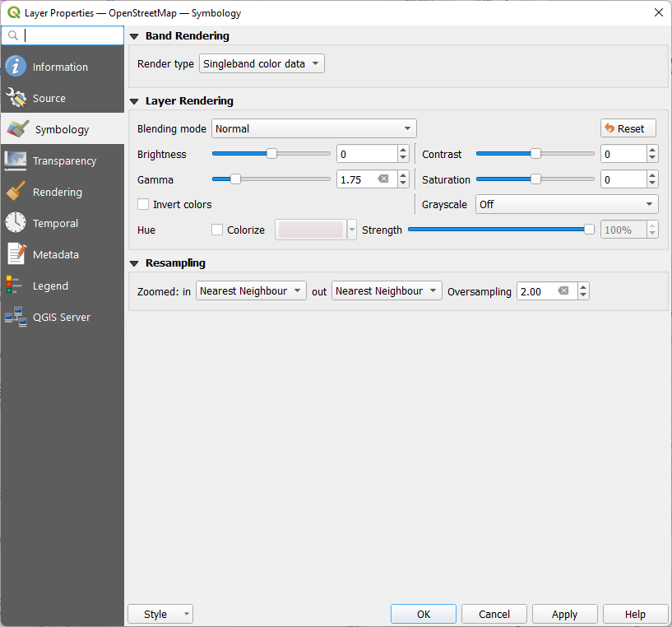
Task: Click the Metadata document icon
Action: pyautogui.click(x=16, y=254)
